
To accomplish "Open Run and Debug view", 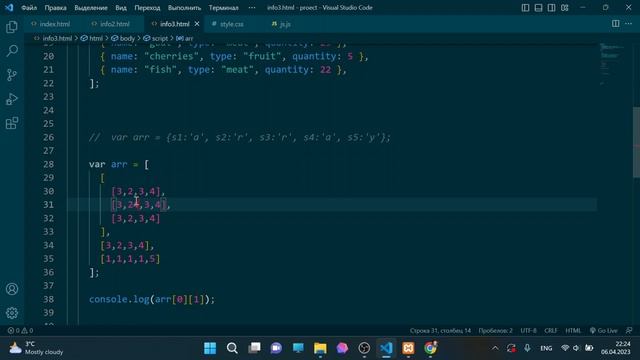I will pyautogui.click(x=12, y=99).
